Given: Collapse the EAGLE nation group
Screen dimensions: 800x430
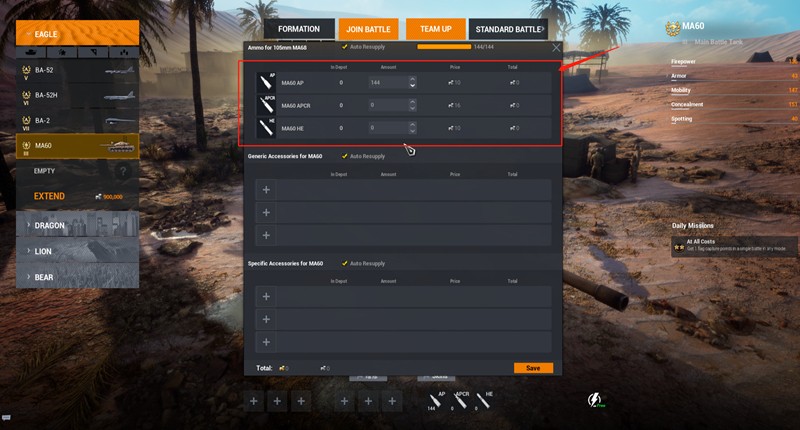Looking at the screenshot, I should click(x=78, y=34).
